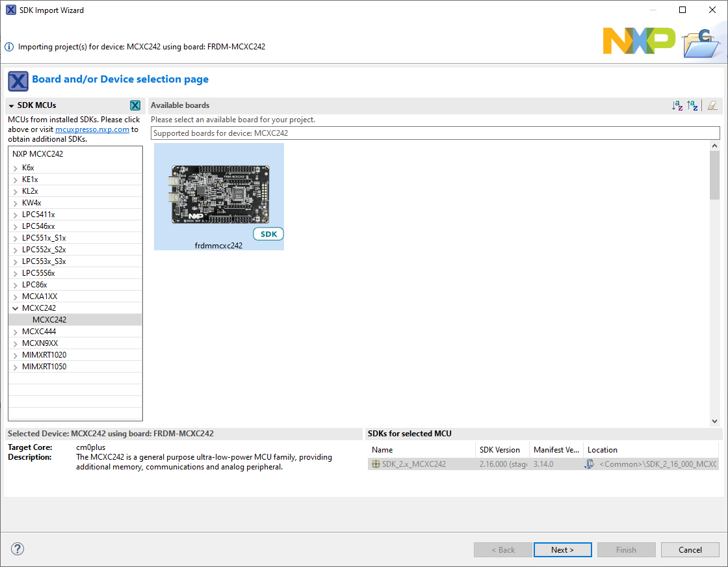Open the mcuxpresso.nxp.com link

point(92,129)
